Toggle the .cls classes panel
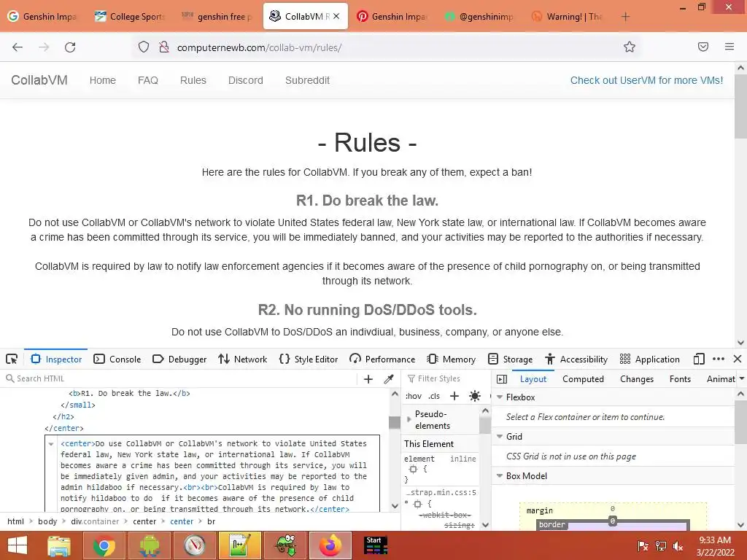Viewport: 747px width, 560px height. click(434, 396)
